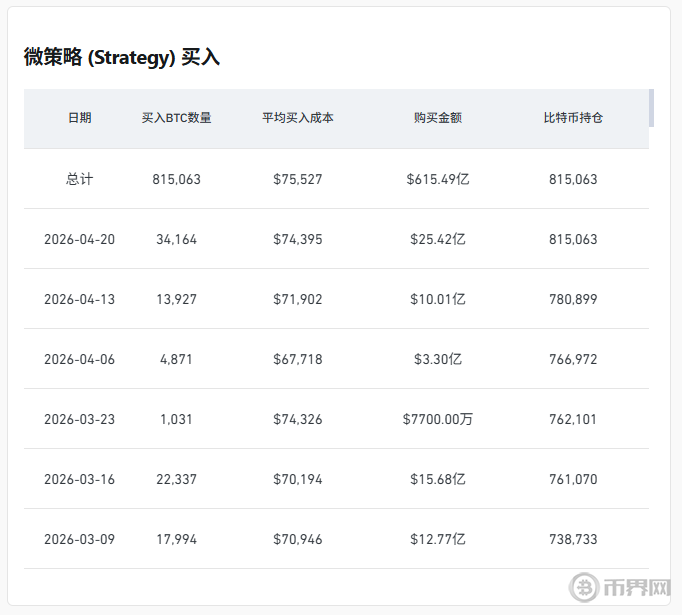Click average cost $70,194

point(298,479)
